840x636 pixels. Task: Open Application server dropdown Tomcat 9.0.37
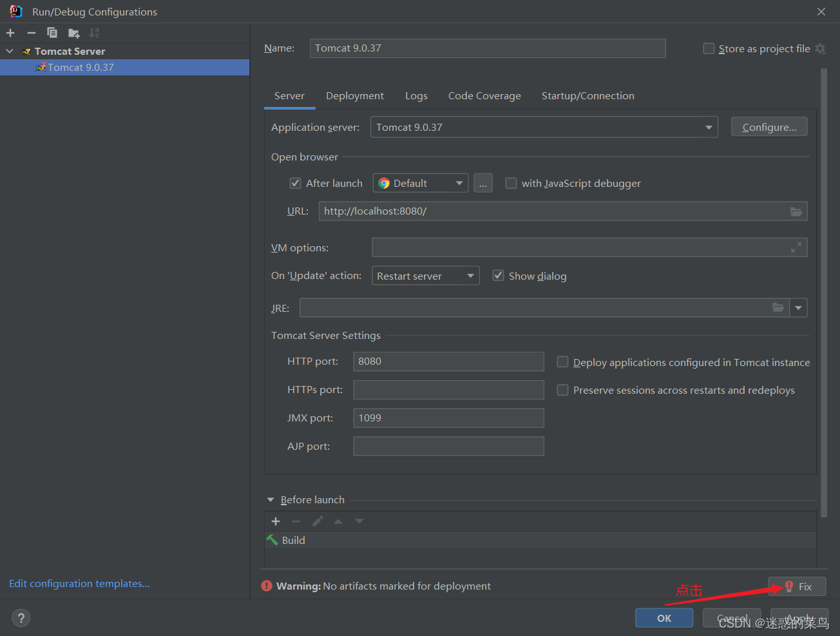pos(544,127)
